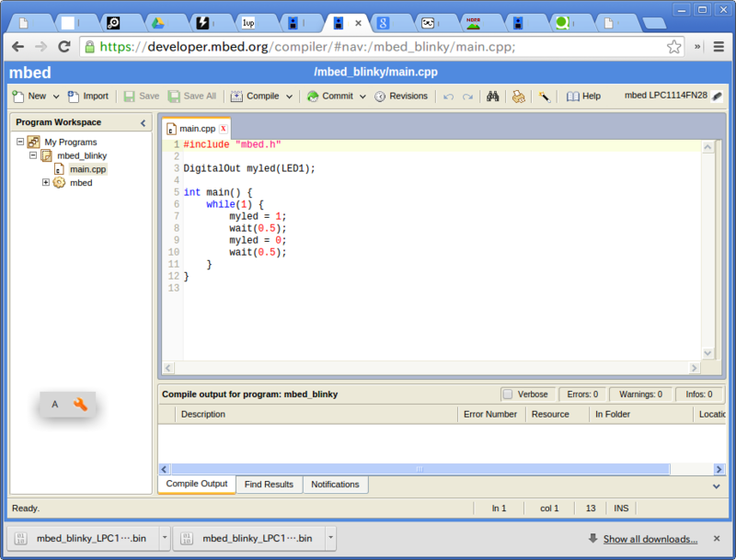The image size is (736, 560).
Task: Expand the mbed library node
Action: click(x=45, y=182)
